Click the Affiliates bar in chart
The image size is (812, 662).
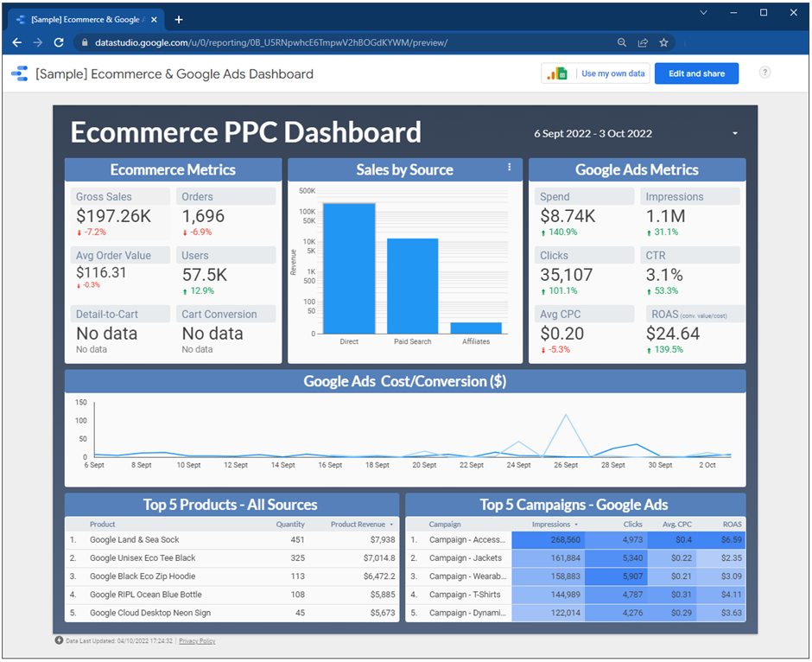click(x=476, y=328)
